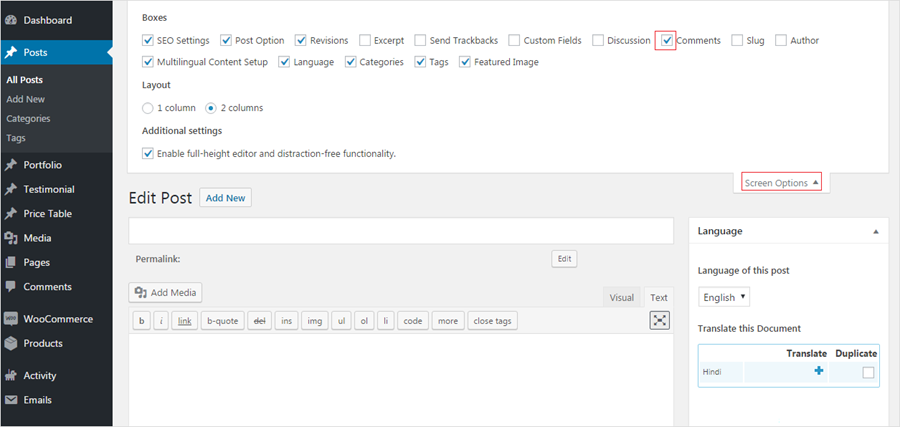Click the Emails envelope icon
Image resolution: width=900 pixels, height=427 pixels.
click(x=10, y=400)
